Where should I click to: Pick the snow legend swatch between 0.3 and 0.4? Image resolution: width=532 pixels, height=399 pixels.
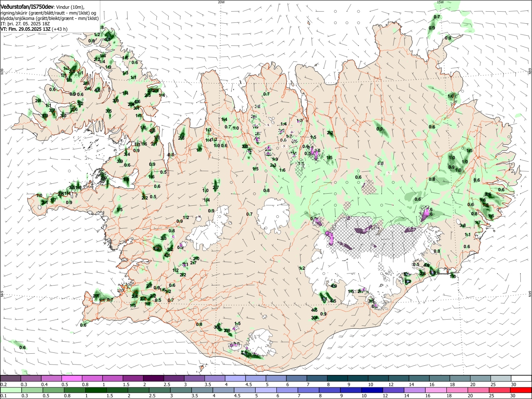coord(30,379)
